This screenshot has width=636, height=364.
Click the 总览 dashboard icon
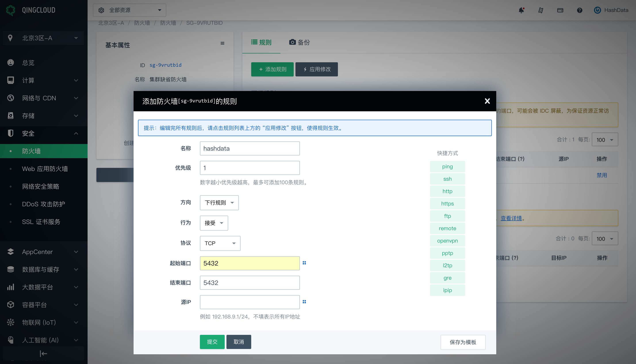point(11,63)
